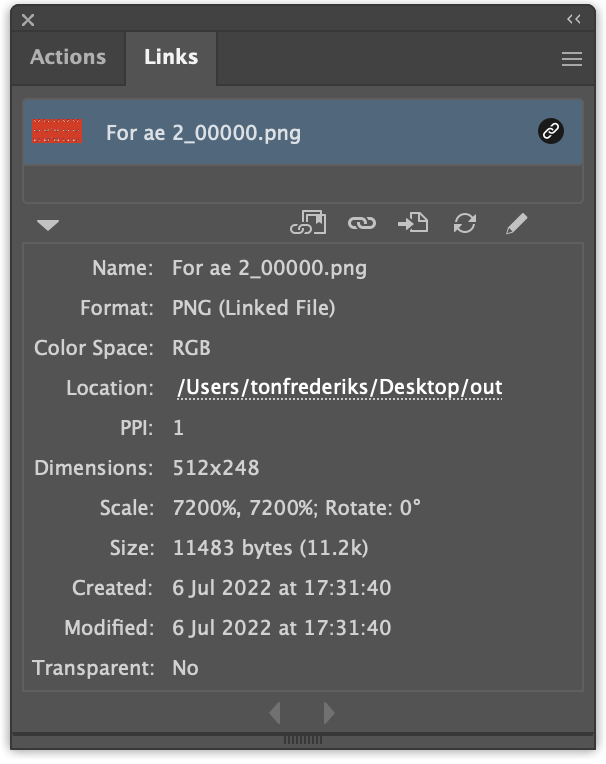
Task: Select the For ae 2_00000.png link row
Action: coord(300,132)
